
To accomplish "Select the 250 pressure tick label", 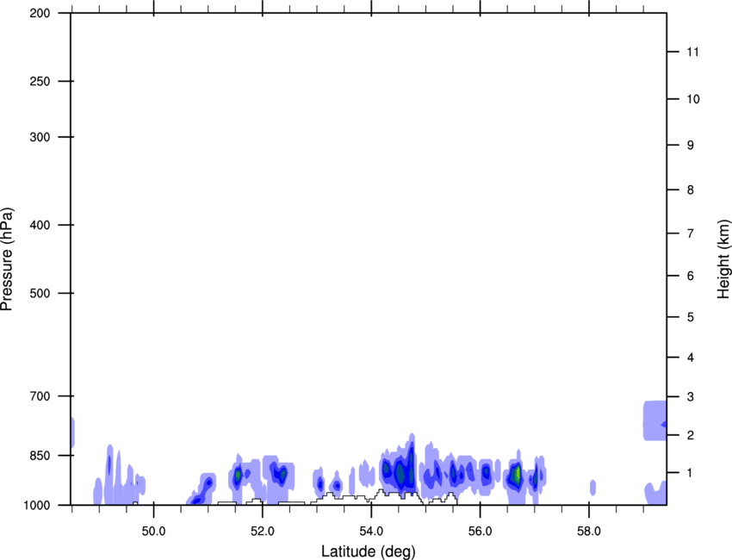I will click(x=40, y=81).
